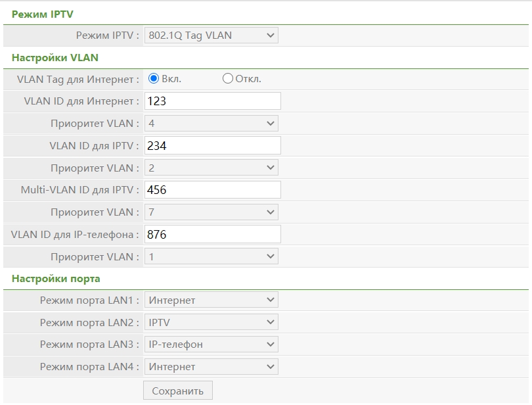Enable VLAN Tag для Интернет with Вкл. radio
This screenshot has height=405, width=532.
point(153,78)
